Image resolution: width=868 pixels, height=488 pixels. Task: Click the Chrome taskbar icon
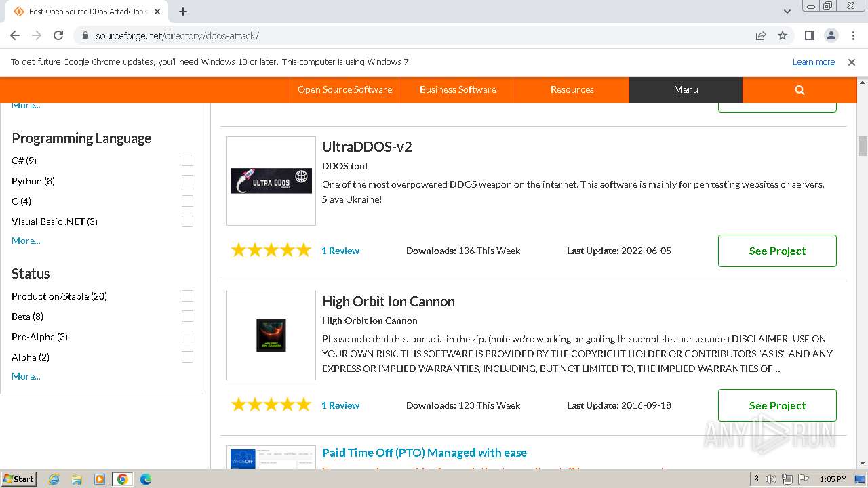click(x=123, y=479)
